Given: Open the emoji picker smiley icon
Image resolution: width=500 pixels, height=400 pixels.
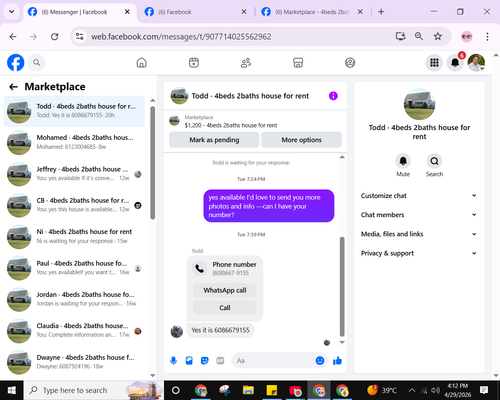Looking at the screenshot, I should (320, 361).
